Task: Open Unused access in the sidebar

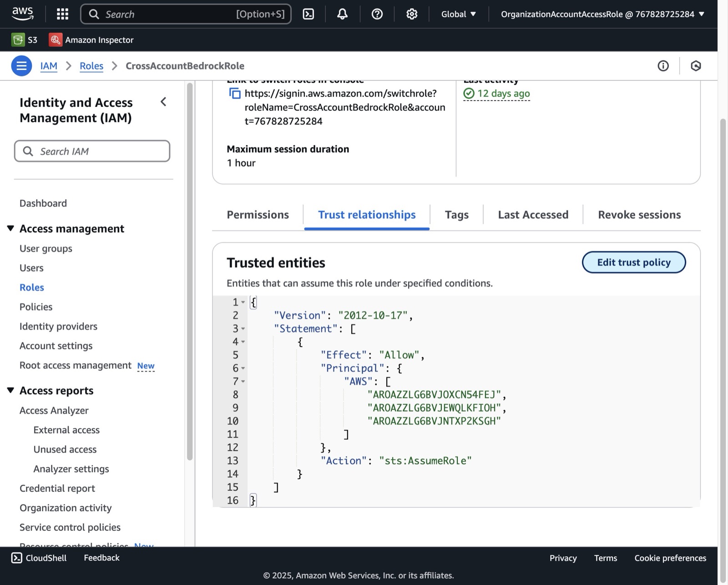Action: (65, 449)
